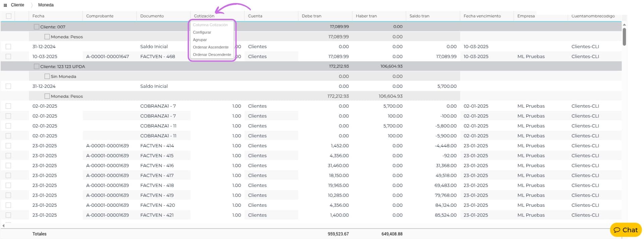Screen dimensions: 644x239
Task: Choose Ordenar Descendente menu option
Action: (212, 54)
